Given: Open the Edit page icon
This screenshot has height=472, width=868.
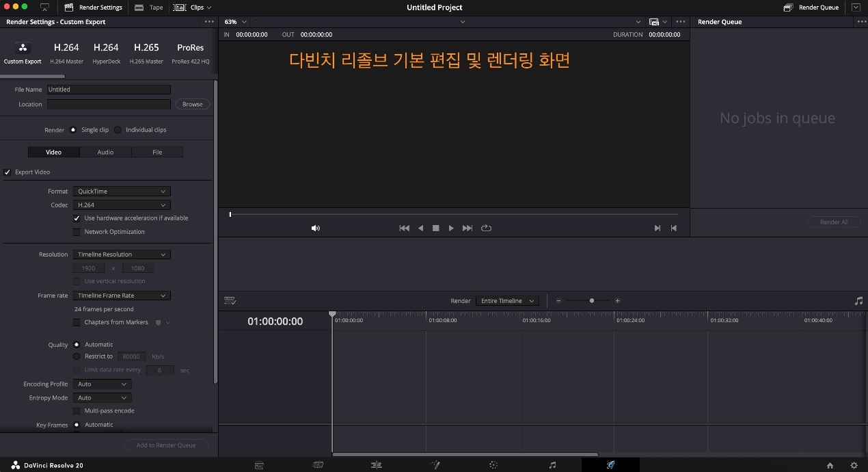Looking at the screenshot, I should coord(376,465).
